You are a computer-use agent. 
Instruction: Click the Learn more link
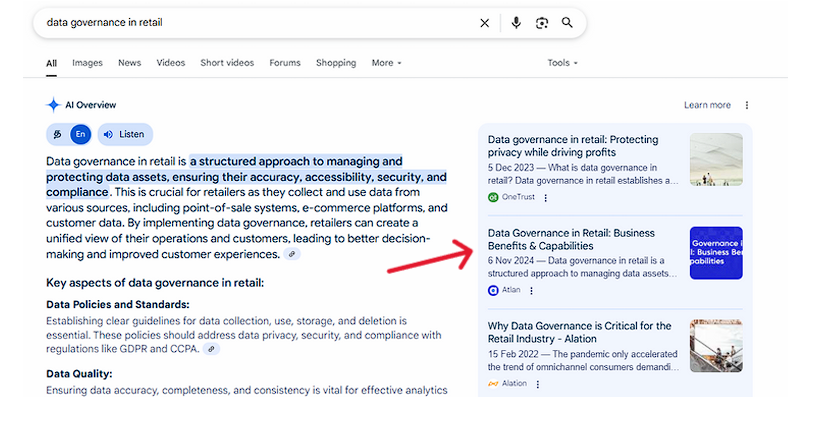pos(707,105)
